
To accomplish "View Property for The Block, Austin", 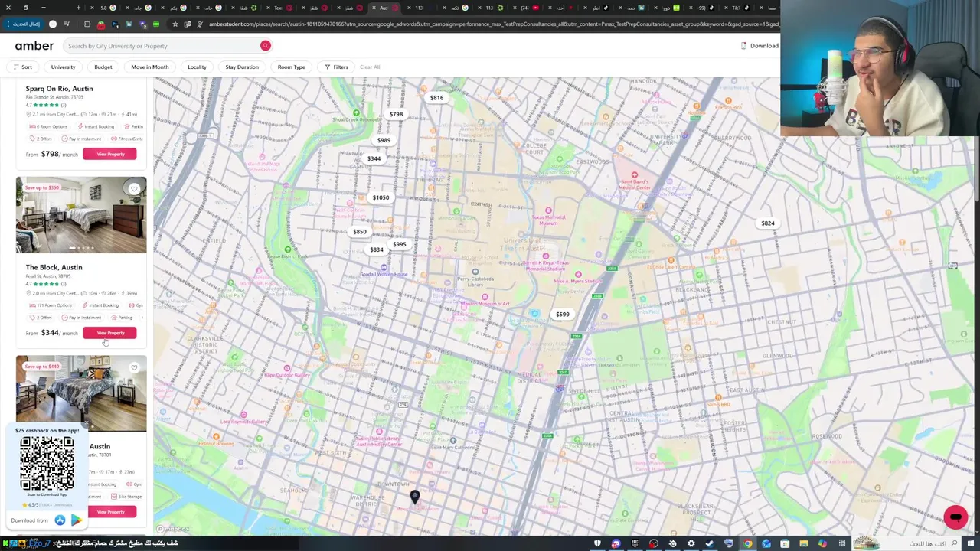I will tap(110, 333).
